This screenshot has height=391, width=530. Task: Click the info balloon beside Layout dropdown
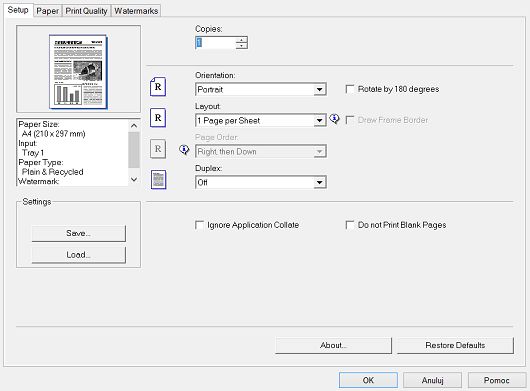click(x=334, y=119)
